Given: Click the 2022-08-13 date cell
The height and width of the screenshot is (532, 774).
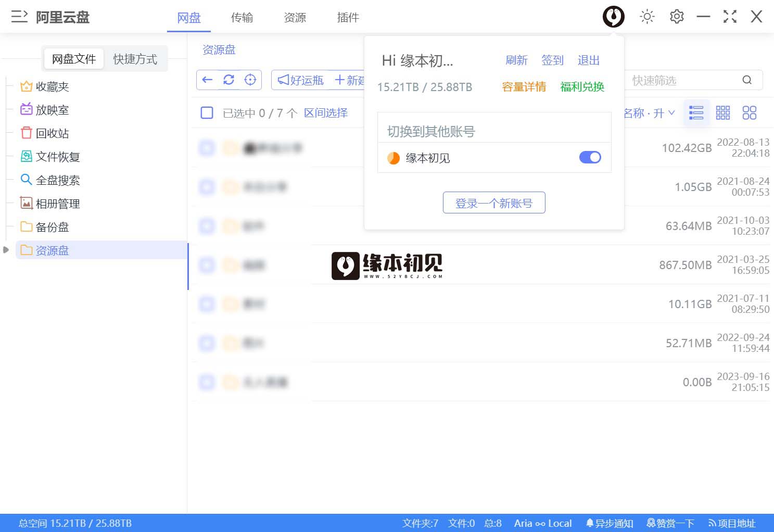Looking at the screenshot, I should 743,148.
